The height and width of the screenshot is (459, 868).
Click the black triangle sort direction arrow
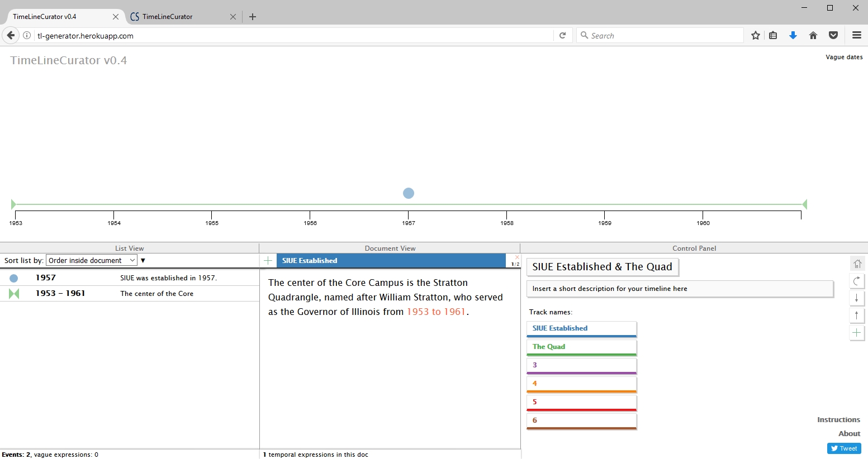click(x=143, y=261)
